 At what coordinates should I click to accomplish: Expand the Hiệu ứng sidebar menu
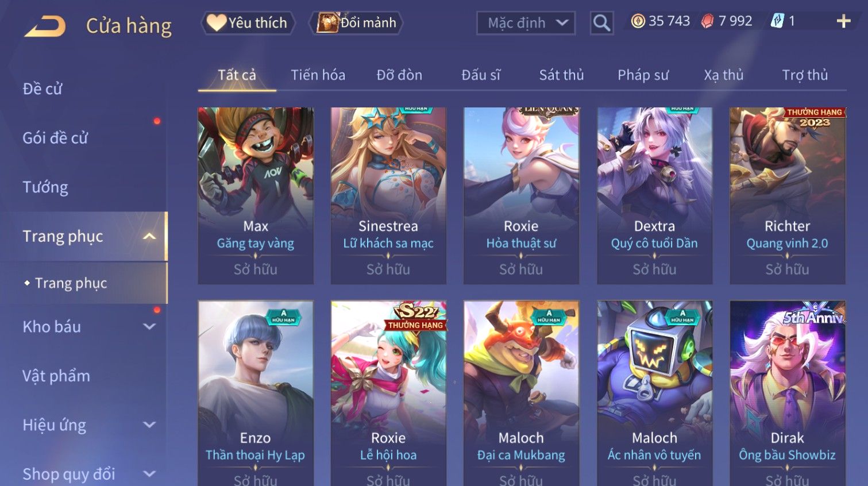point(149,425)
